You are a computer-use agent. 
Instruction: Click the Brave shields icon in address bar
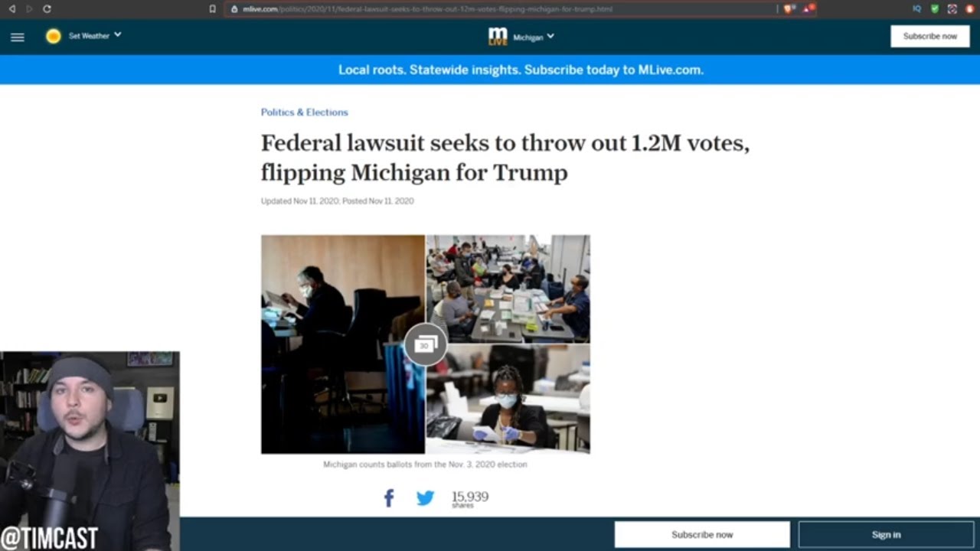[788, 8]
